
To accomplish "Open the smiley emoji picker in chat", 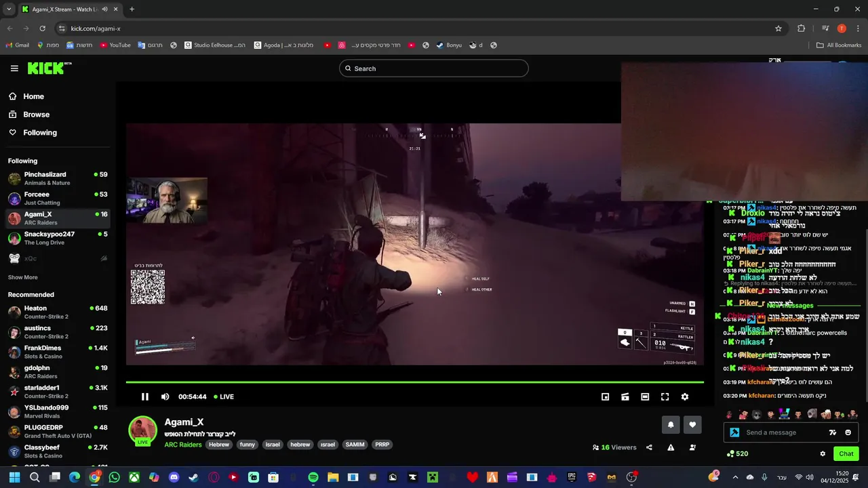I will (848, 432).
